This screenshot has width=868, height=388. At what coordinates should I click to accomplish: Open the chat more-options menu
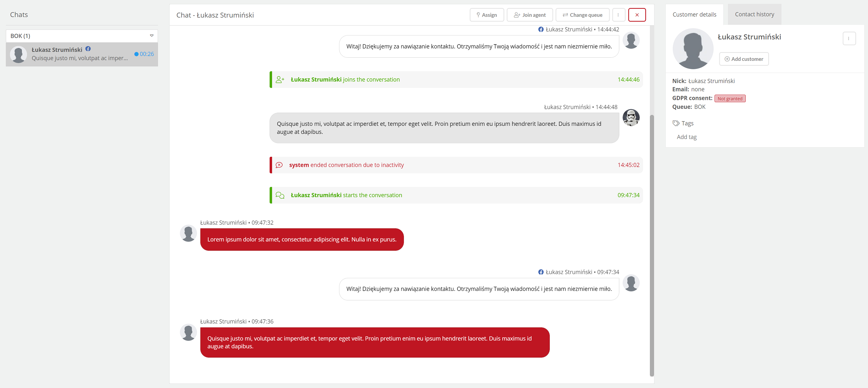point(618,15)
